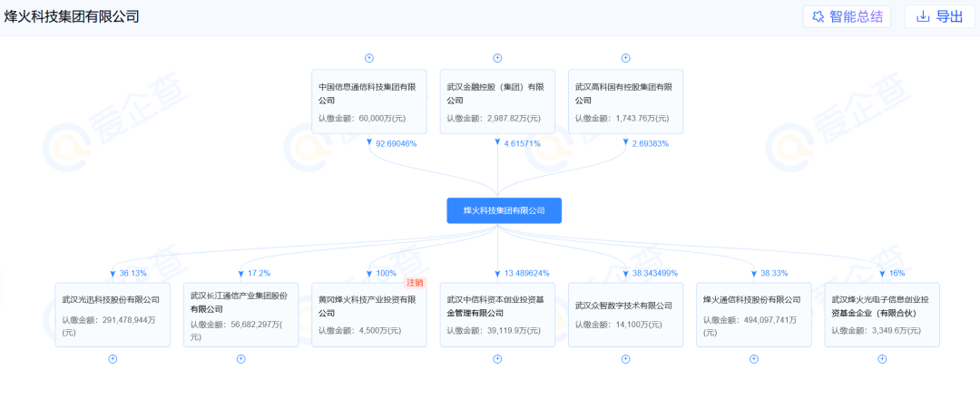The height and width of the screenshot is (398, 980).
Task: Expand plus icon below 武汉烽火光电子信息创业投资基金企业
Action: [882, 359]
